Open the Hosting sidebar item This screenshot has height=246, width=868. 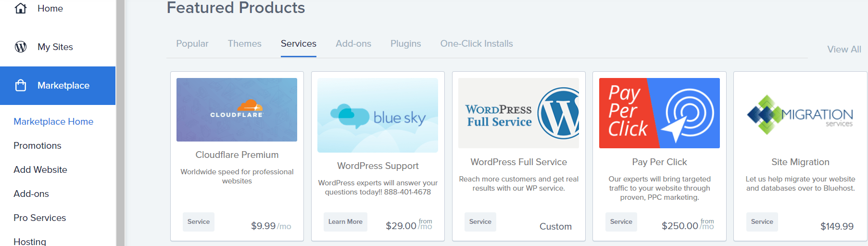30,241
